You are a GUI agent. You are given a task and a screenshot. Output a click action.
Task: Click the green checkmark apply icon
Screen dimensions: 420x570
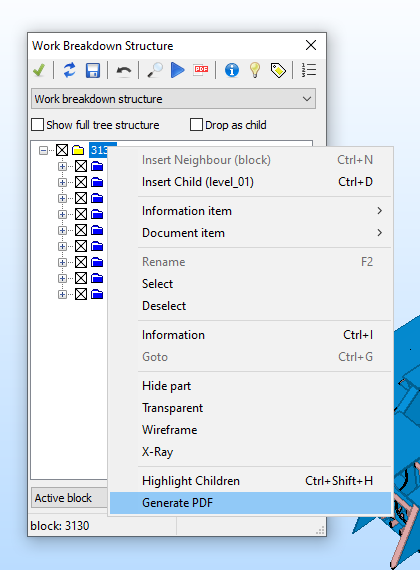39,70
